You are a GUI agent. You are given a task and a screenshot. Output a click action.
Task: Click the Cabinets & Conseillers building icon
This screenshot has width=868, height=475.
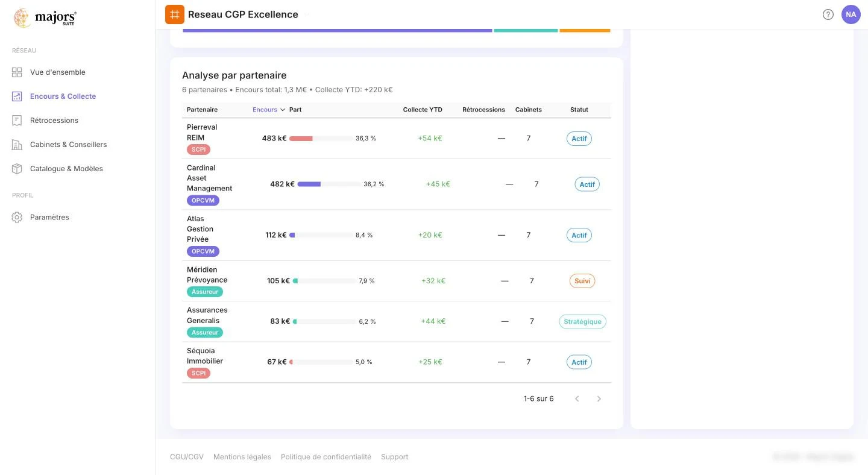point(17,145)
